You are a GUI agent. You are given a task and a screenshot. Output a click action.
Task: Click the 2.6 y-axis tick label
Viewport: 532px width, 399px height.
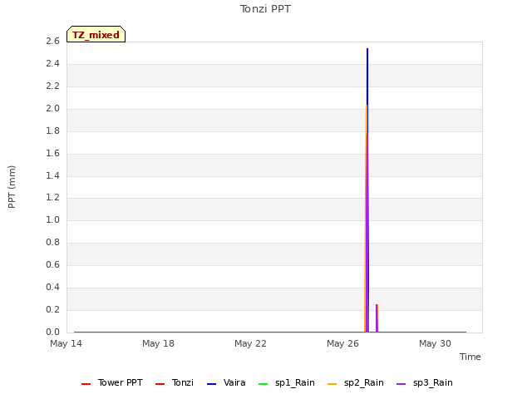pyautogui.click(x=52, y=41)
